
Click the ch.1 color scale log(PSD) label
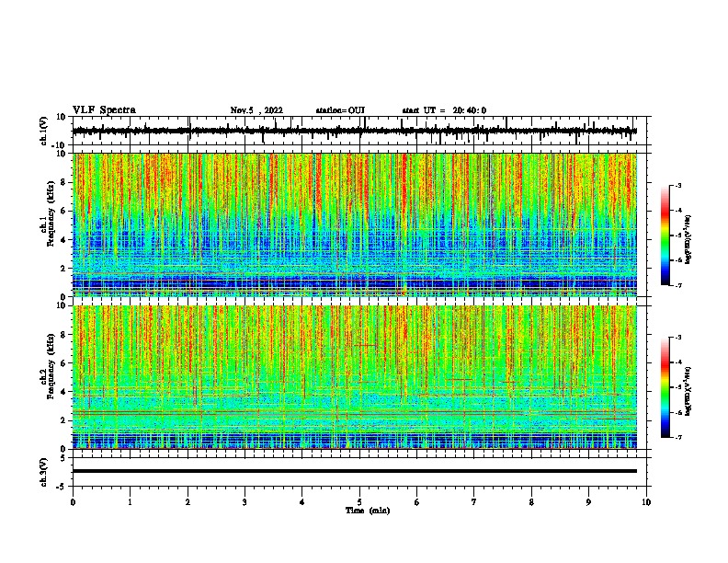688,239
